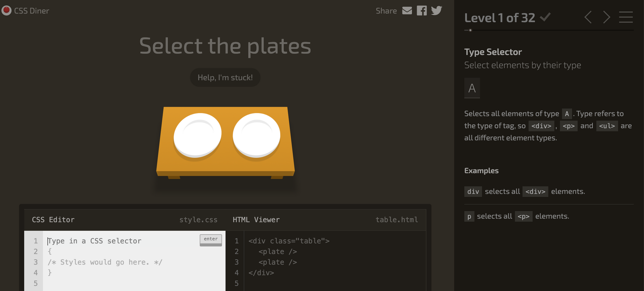Viewport: 644px width, 291px height.
Task: Click the <div class="table"> markup line
Action: click(x=289, y=241)
